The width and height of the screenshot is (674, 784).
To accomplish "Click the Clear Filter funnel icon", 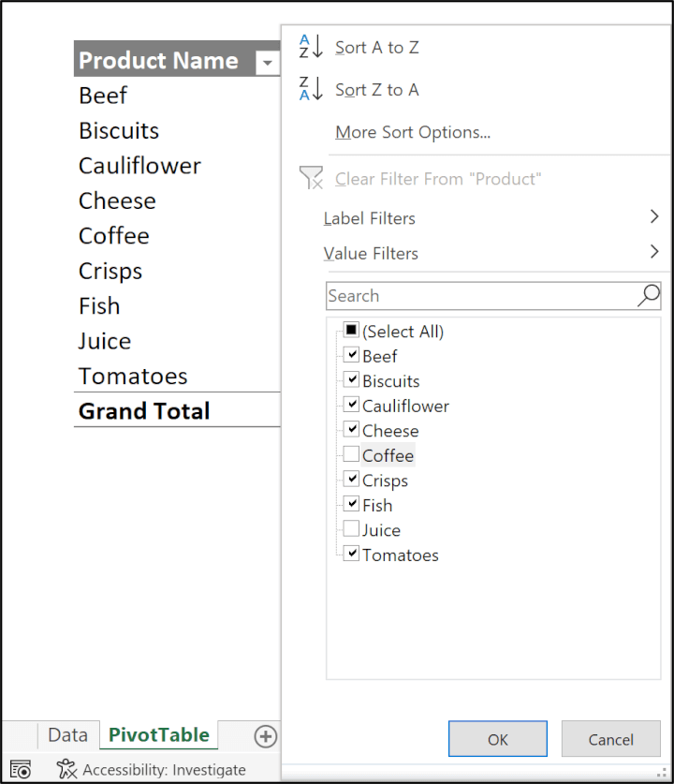I will 311,178.
